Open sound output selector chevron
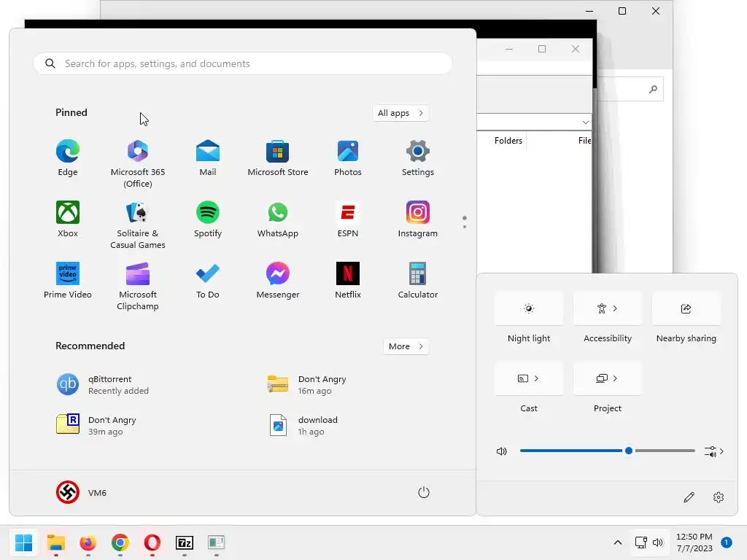 click(x=714, y=451)
